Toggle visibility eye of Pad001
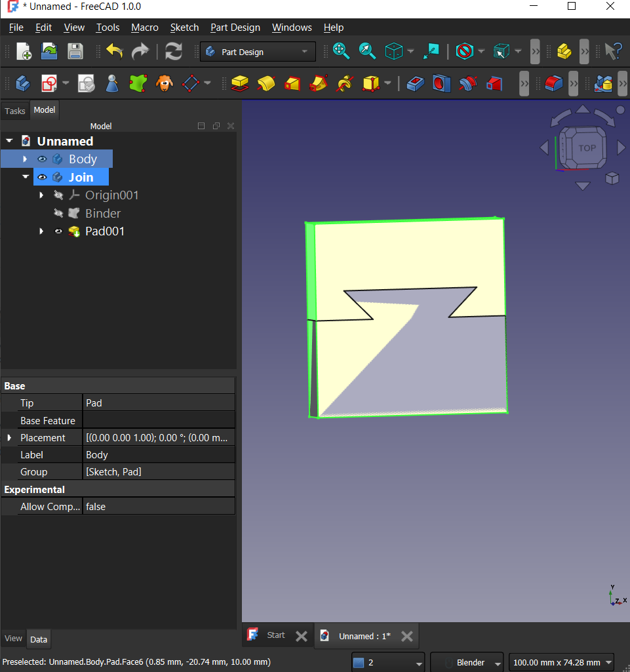Image resolution: width=630 pixels, height=672 pixels. tap(58, 231)
